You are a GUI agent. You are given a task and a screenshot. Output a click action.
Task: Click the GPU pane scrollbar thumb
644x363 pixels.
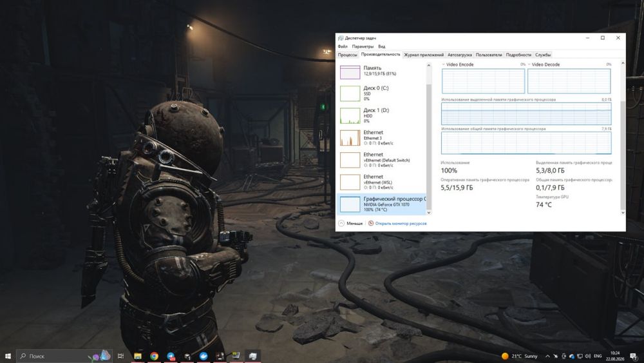point(623,154)
